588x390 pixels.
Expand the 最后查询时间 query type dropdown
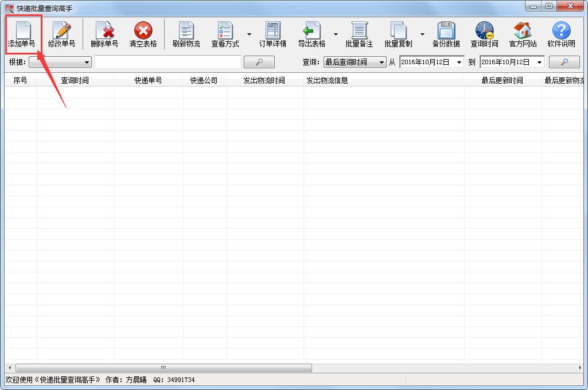tap(381, 62)
